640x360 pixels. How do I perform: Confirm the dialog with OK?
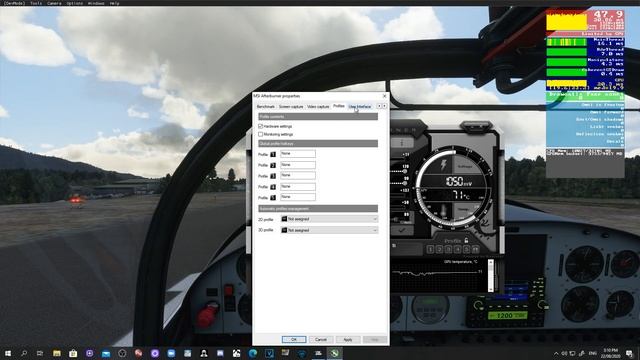click(294, 340)
